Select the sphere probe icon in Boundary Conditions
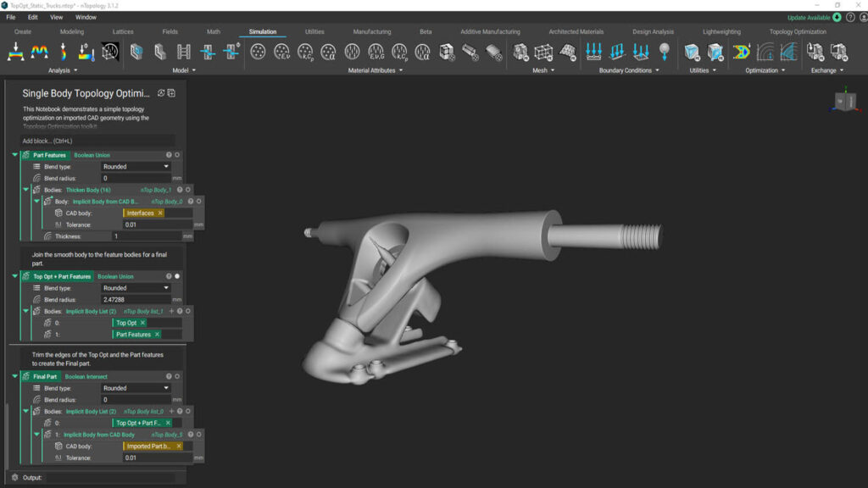Screen dimensions: 868x488 point(663,51)
